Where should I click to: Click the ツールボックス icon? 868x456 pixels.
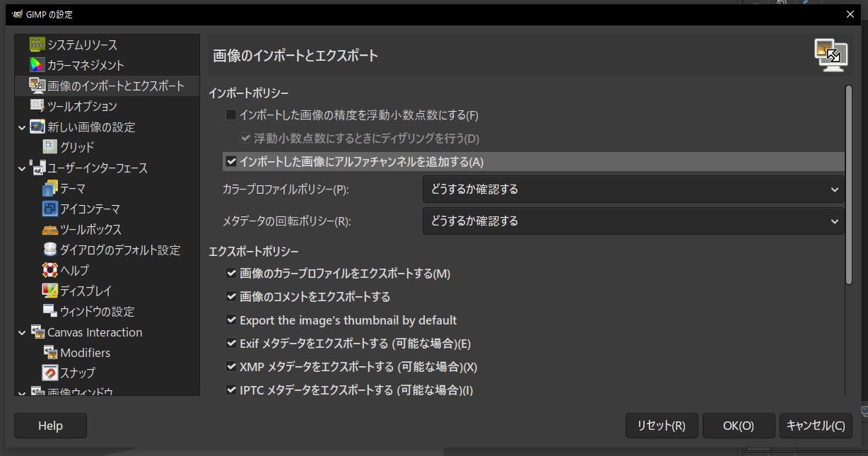pos(49,230)
